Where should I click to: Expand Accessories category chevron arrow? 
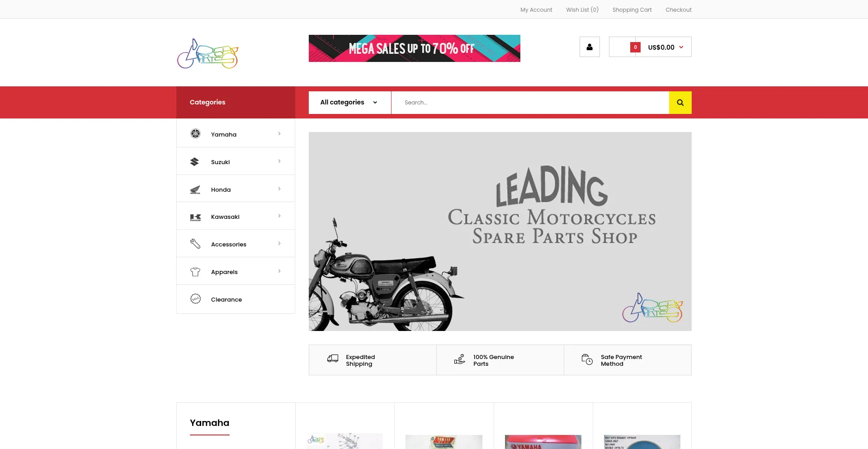[279, 243]
